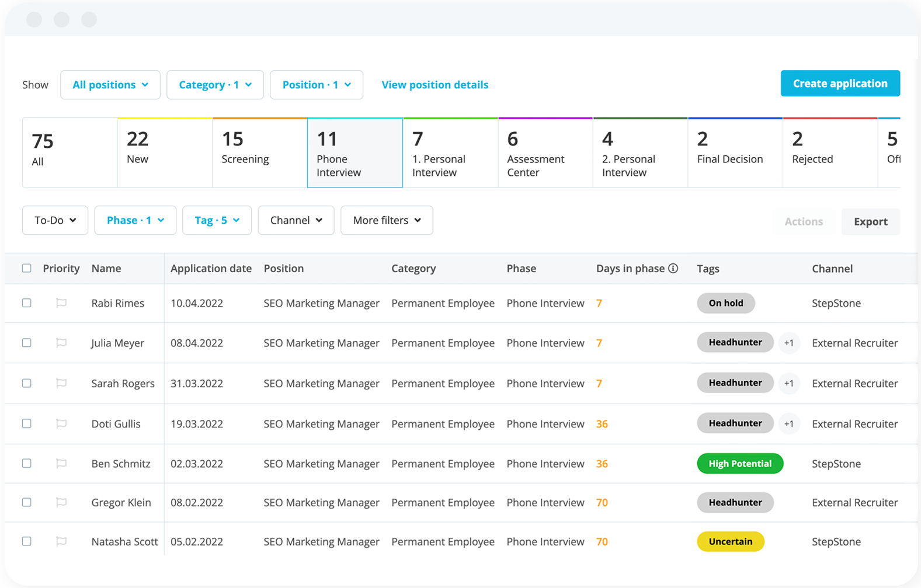This screenshot has width=921, height=588.
Task: Expand the Position · 1 filter
Action: [317, 85]
